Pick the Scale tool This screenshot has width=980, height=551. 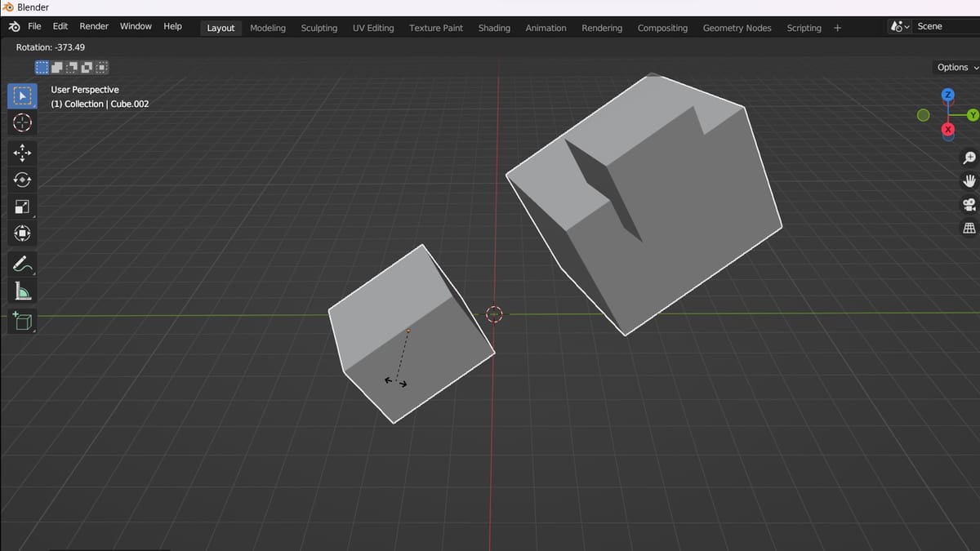coord(22,207)
